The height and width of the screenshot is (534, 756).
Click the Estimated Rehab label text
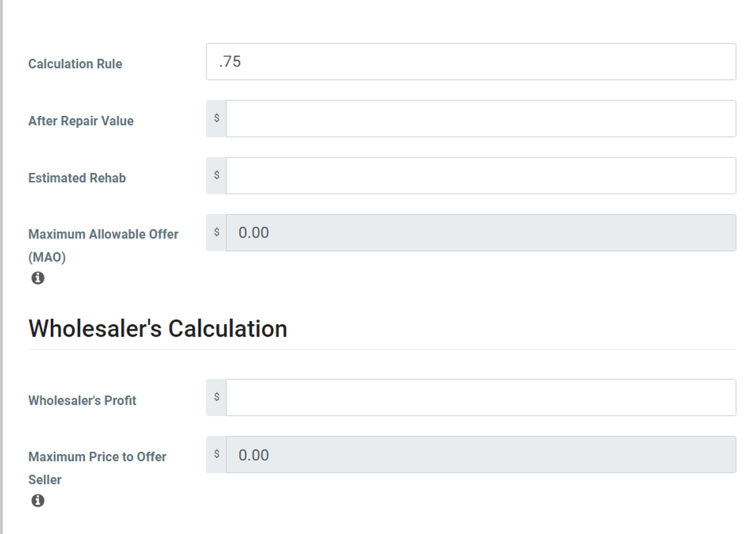tap(77, 178)
